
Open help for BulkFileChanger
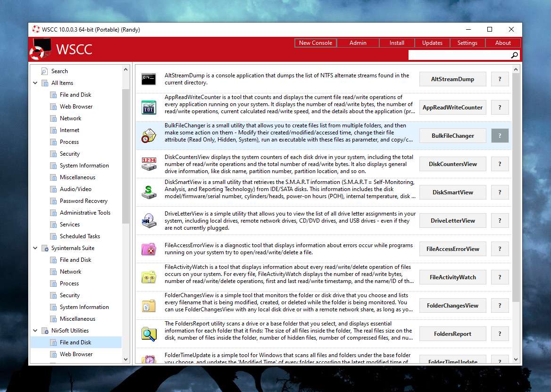tap(500, 136)
